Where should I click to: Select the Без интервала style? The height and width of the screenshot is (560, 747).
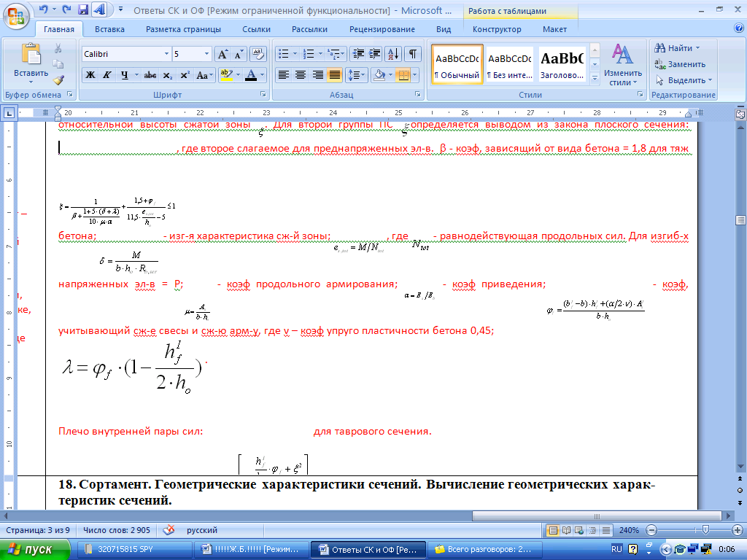[x=510, y=65]
